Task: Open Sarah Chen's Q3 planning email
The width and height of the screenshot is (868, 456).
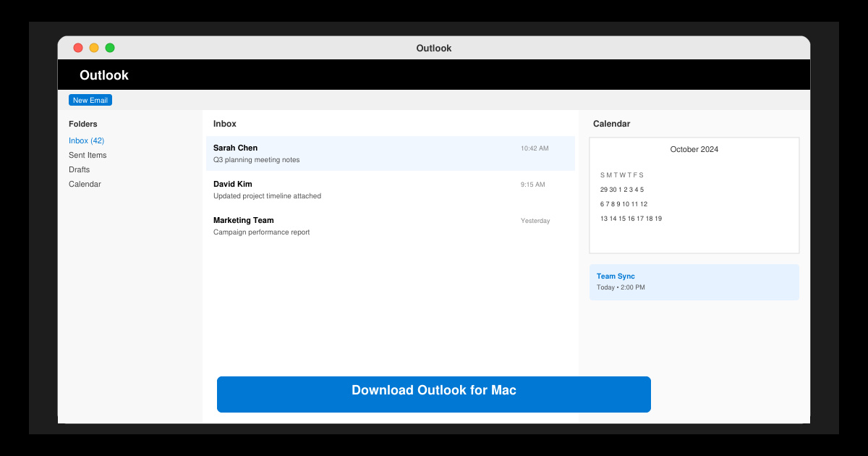Action: click(391, 153)
